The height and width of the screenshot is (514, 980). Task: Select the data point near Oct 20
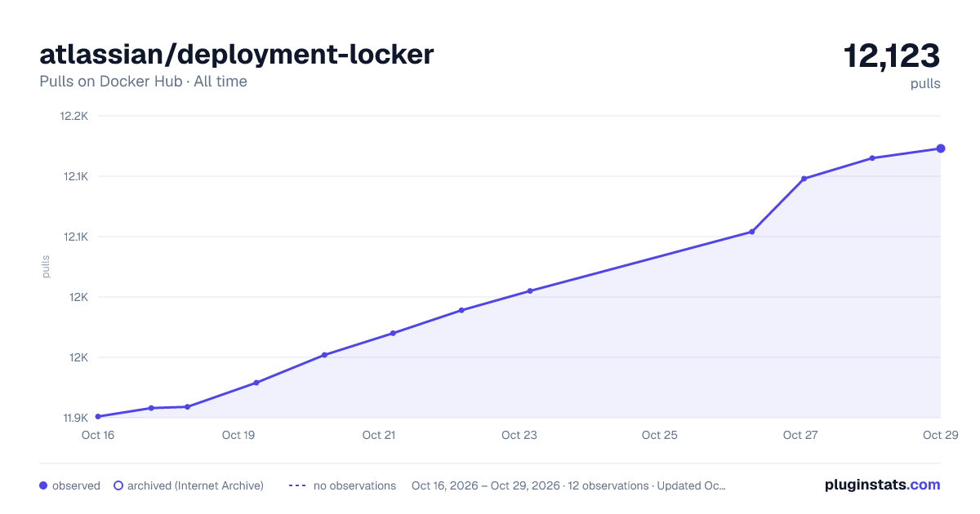pos(324,355)
